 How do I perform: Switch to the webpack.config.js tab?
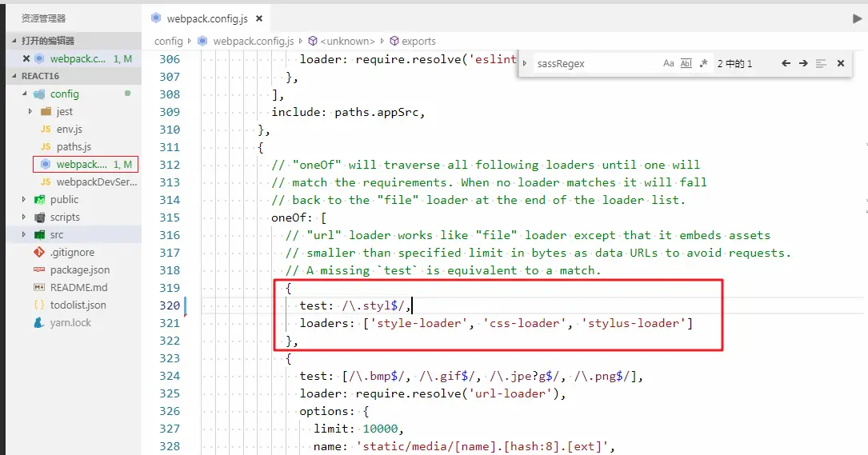point(207,19)
